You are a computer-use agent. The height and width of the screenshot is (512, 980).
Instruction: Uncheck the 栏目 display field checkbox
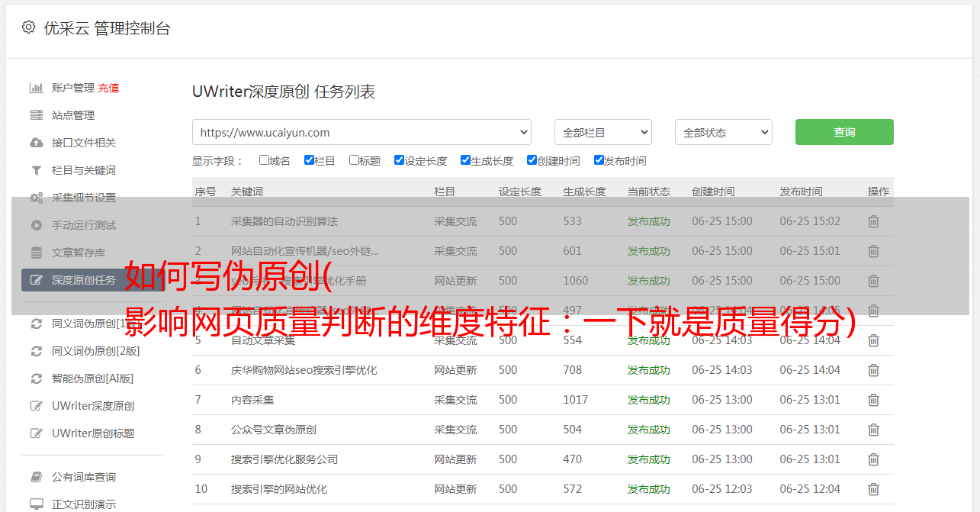pyautogui.click(x=309, y=160)
